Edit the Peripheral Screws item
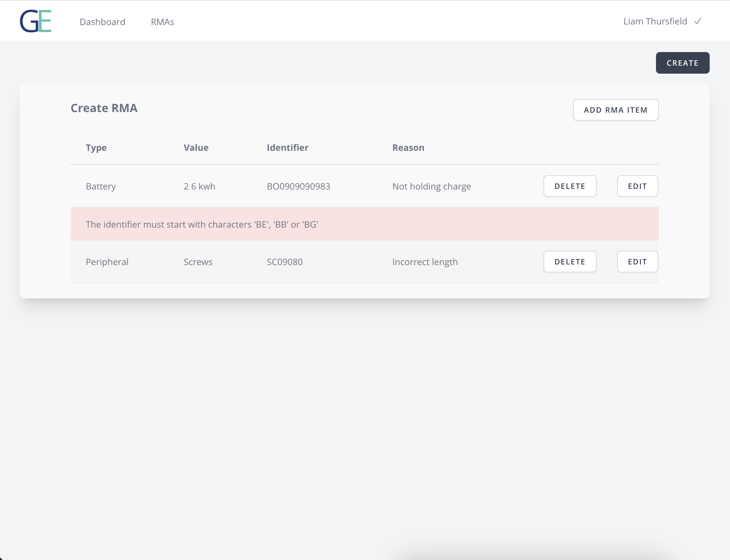The image size is (730, 560). click(637, 262)
